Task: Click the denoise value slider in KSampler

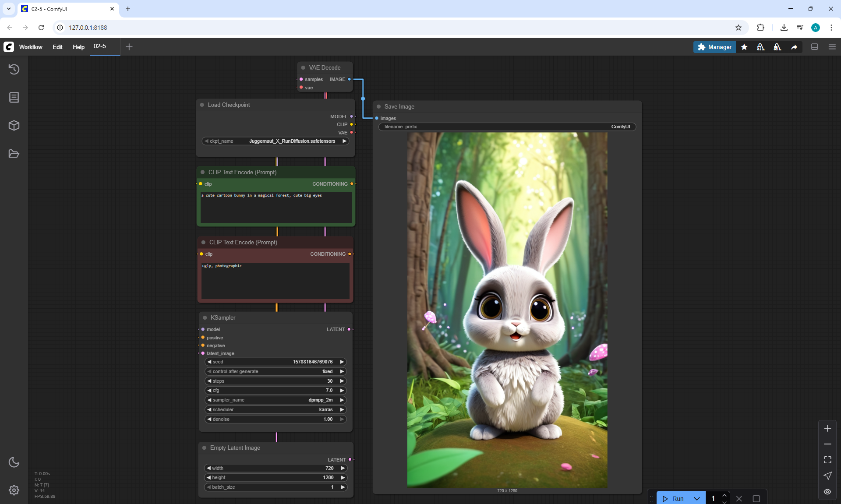Action: (276, 419)
